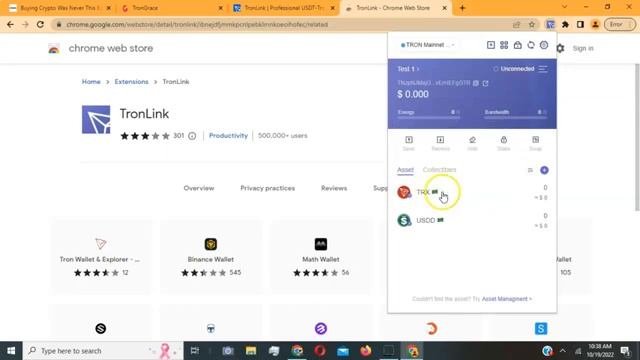
Task: Bookmark this page with the star icon
Action: coord(531,24)
